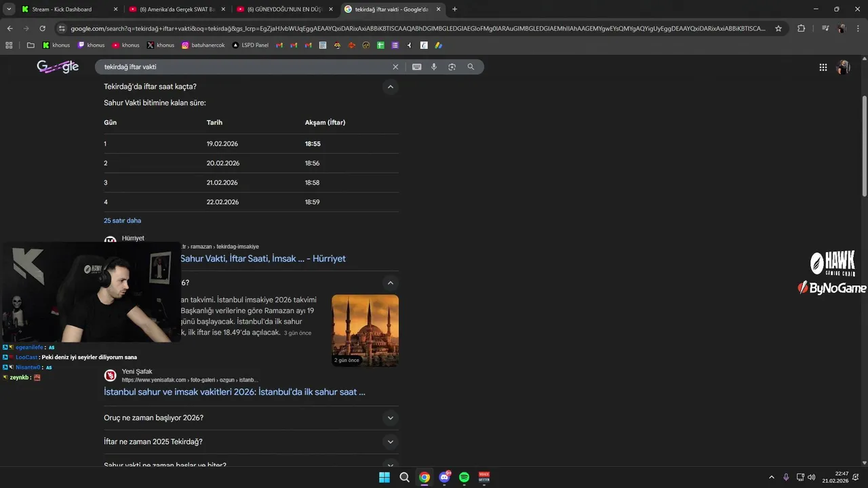Click the Google logo

click(58, 66)
